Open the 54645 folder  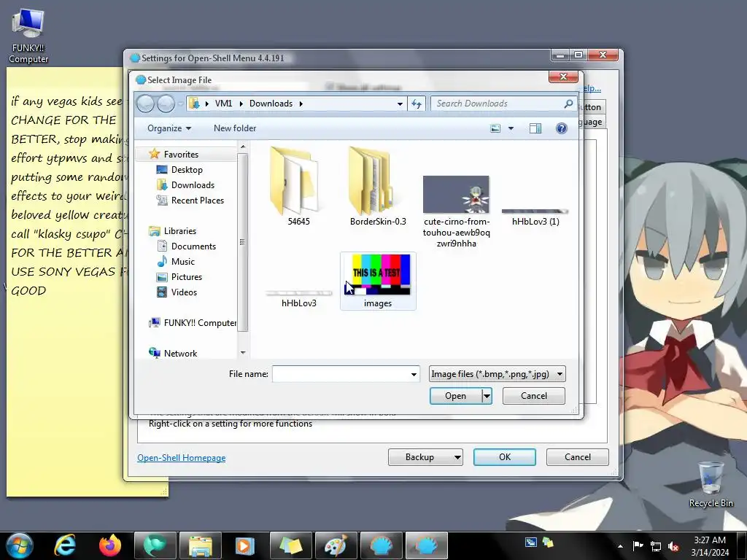click(x=298, y=186)
